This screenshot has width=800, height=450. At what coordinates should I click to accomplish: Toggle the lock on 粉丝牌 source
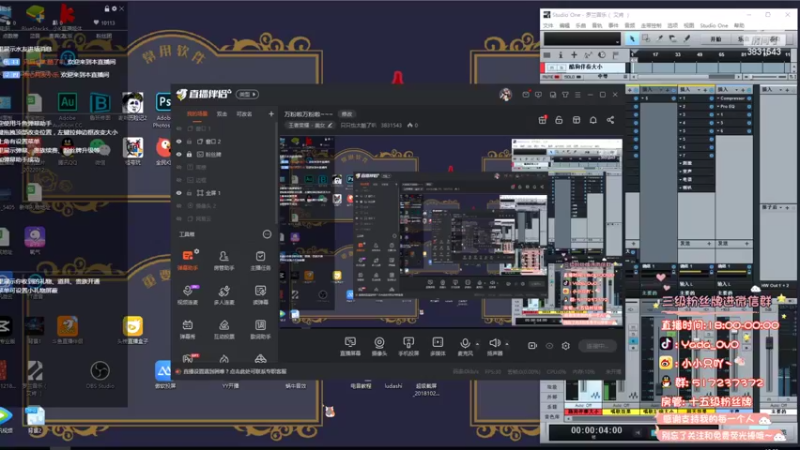tap(189, 154)
